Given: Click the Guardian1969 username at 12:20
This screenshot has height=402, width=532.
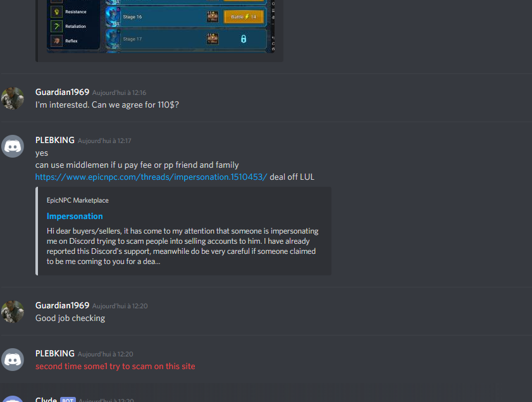Looking at the screenshot, I should (x=62, y=306).
